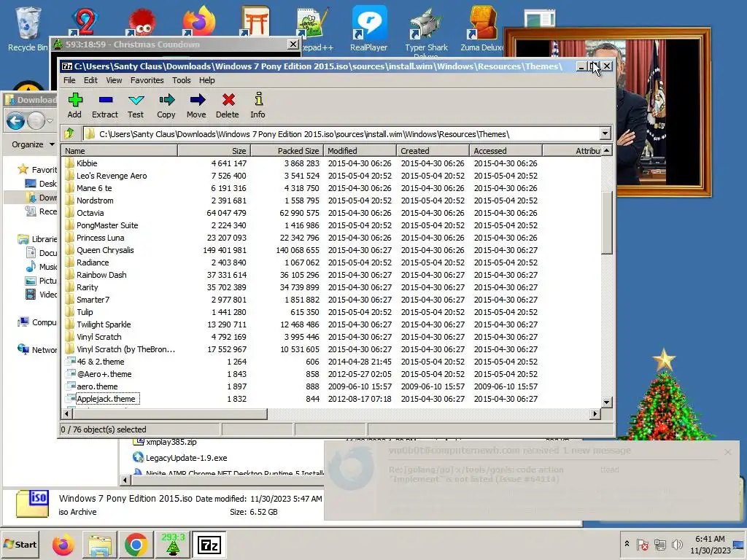Sort by the Modified column header
747x560 pixels.
click(x=360, y=150)
